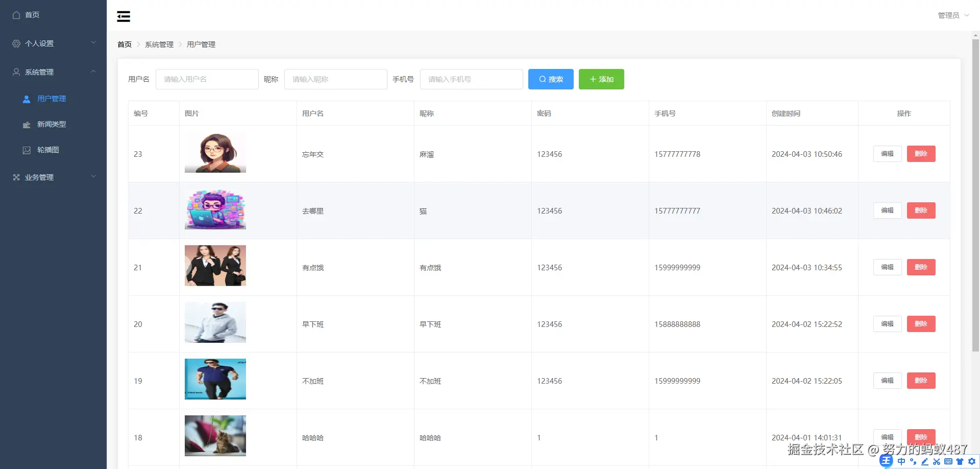The image size is (980, 469).
Task: Click the icon beside 新闻类型
Action: pyautogui.click(x=27, y=124)
